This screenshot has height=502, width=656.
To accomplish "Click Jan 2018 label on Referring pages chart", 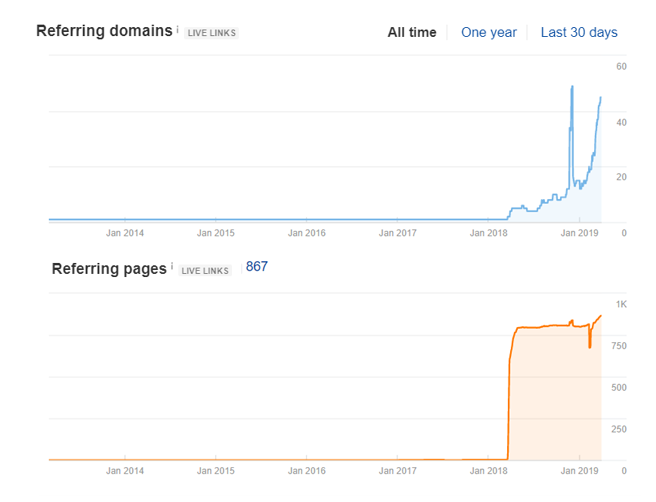I will click(x=488, y=471).
